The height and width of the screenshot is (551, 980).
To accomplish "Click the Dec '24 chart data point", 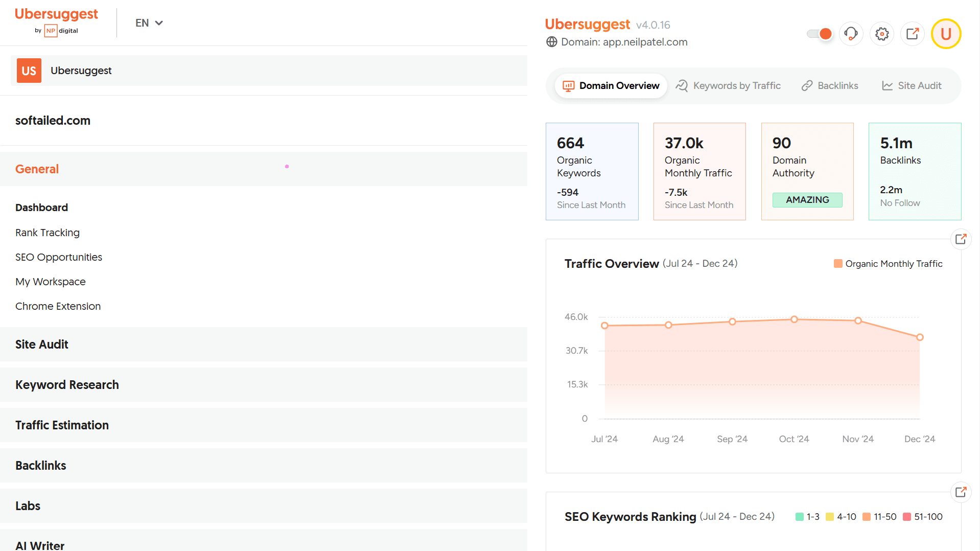I will click(920, 337).
